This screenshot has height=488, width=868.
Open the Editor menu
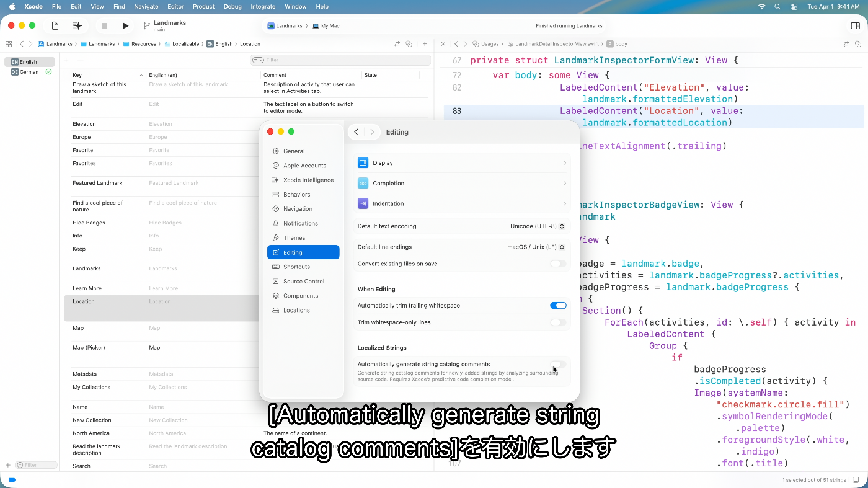coord(175,6)
